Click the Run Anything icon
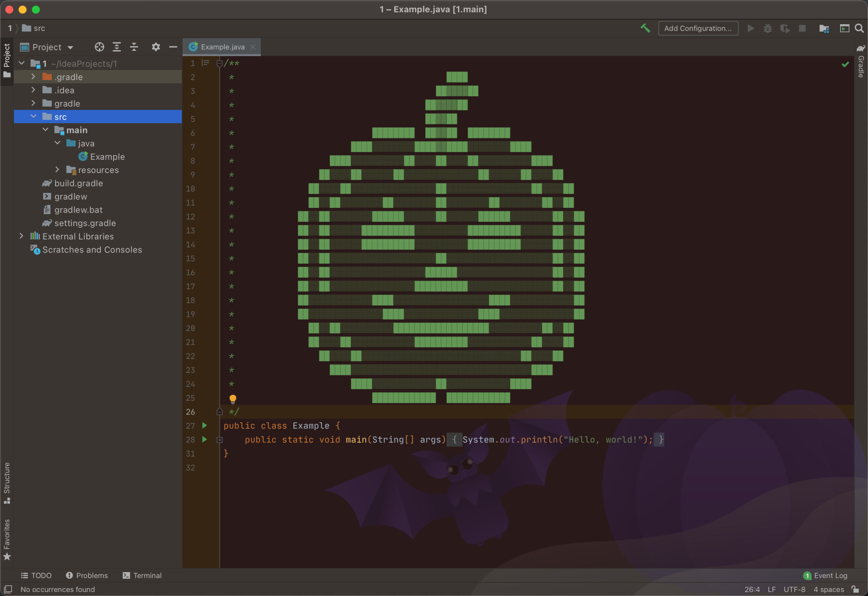868x596 pixels. [x=844, y=28]
